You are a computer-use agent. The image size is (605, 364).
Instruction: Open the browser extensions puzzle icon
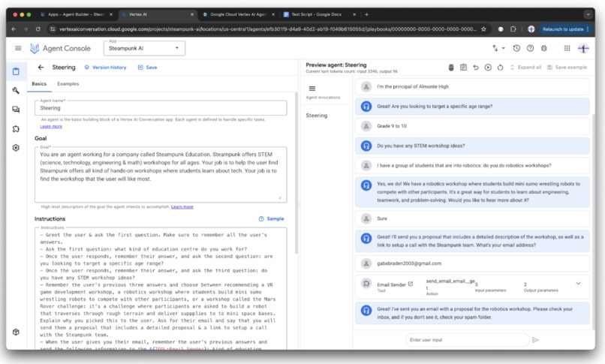tap(513, 29)
